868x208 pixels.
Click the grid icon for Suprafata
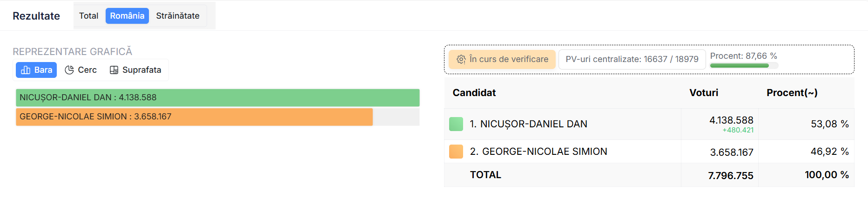point(114,70)
